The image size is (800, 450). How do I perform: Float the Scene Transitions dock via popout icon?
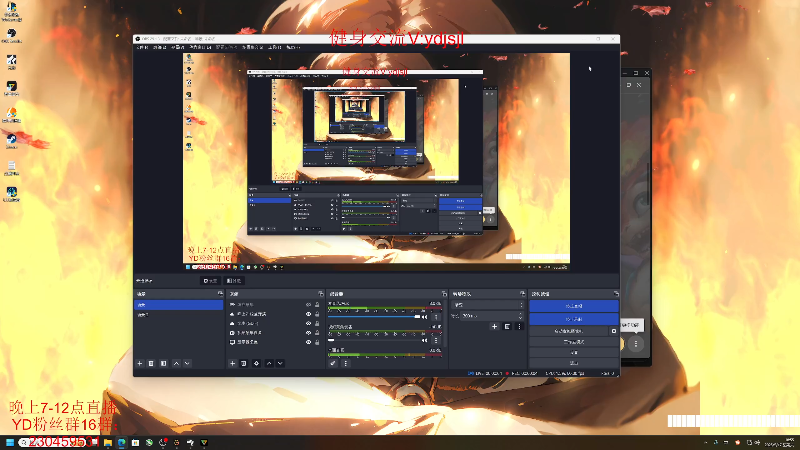coord(522,294)
